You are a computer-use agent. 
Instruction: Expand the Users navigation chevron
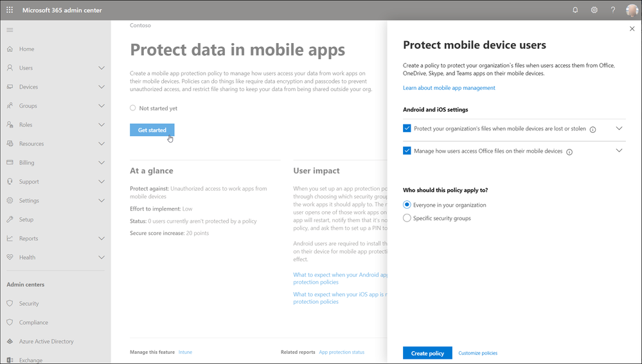[102, 68]
